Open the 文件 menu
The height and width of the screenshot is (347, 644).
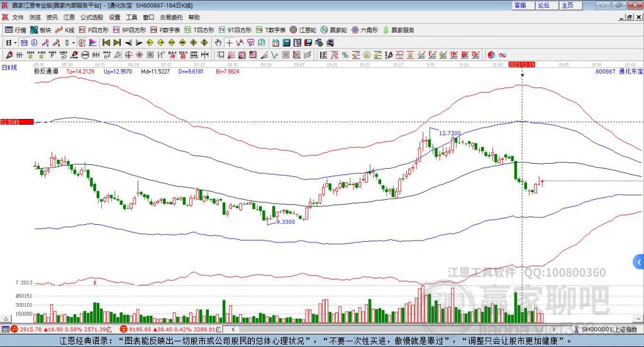pyautogui.click(x=18, y=17)
